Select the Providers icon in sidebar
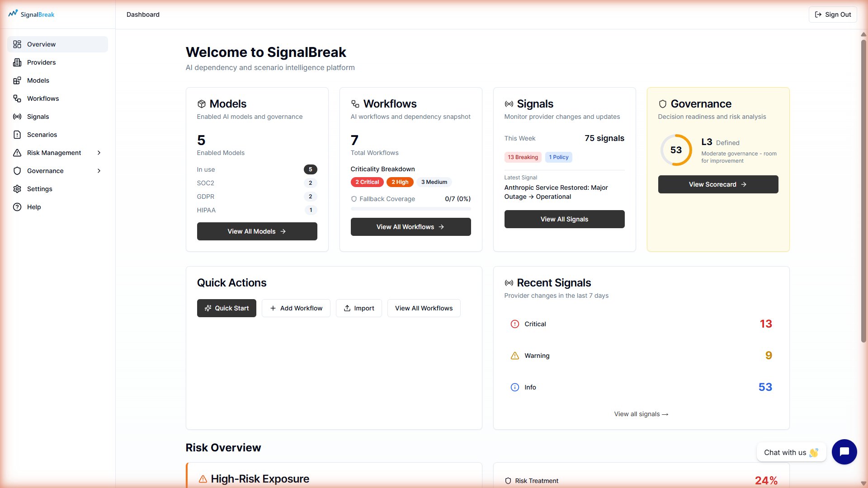Viewport: 868px width, 488px height. 17,62
